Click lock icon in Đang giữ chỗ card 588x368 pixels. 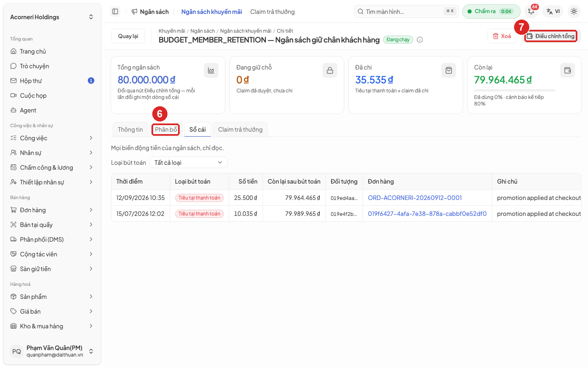pyautogui.click(x=330, y=70)
